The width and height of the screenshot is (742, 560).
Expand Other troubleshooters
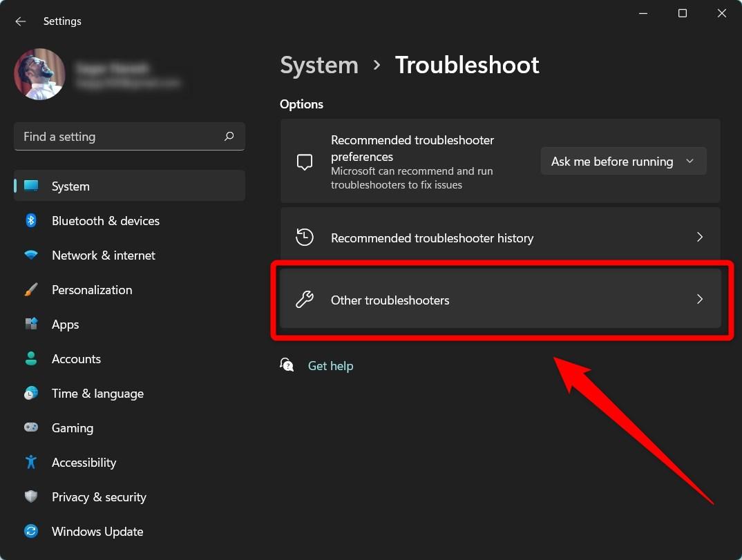(x=502, y=300)
